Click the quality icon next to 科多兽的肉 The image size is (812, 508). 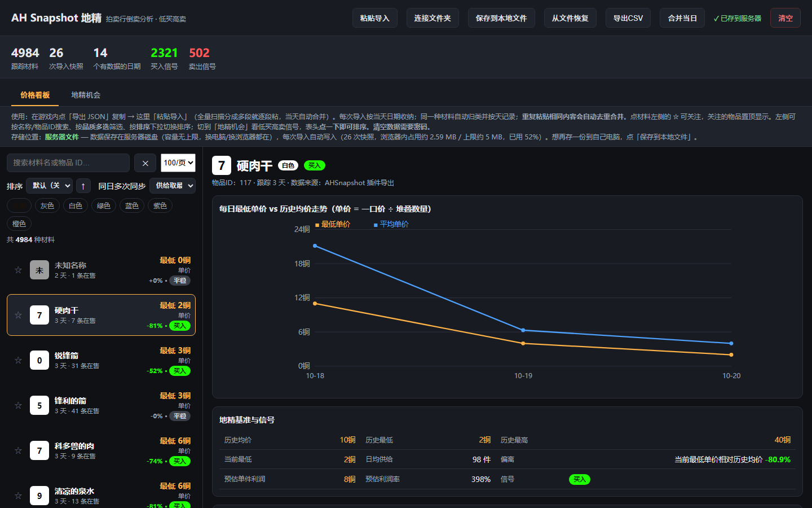tap(39, 450)
